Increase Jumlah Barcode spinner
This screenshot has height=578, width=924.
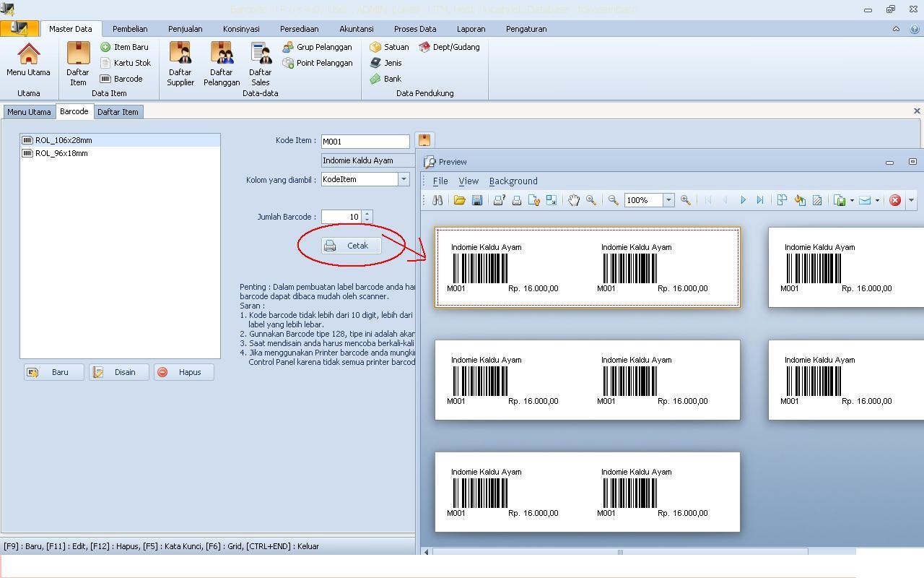coord(367,214)
